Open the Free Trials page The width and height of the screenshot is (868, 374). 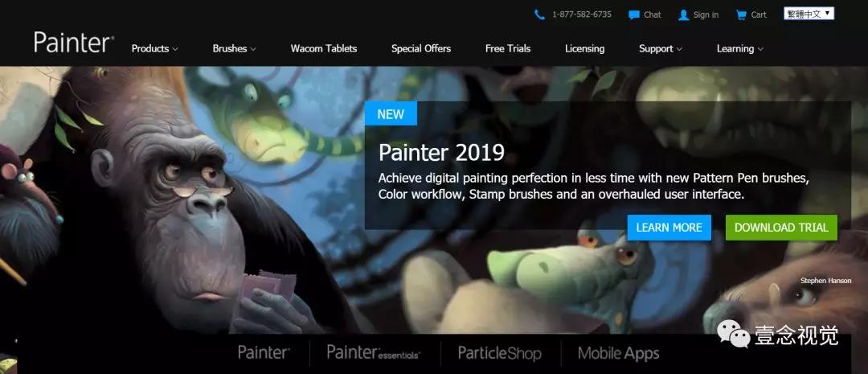(x=508, y=49)
